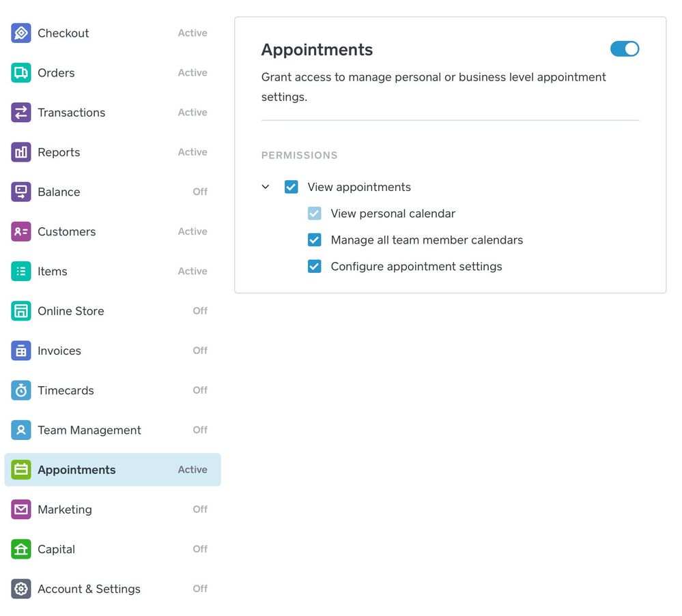Image resolution: width=682 pixels, height=616 pixels.
Task: Click the Orders truck icon
Action: [x=21, y=73]
